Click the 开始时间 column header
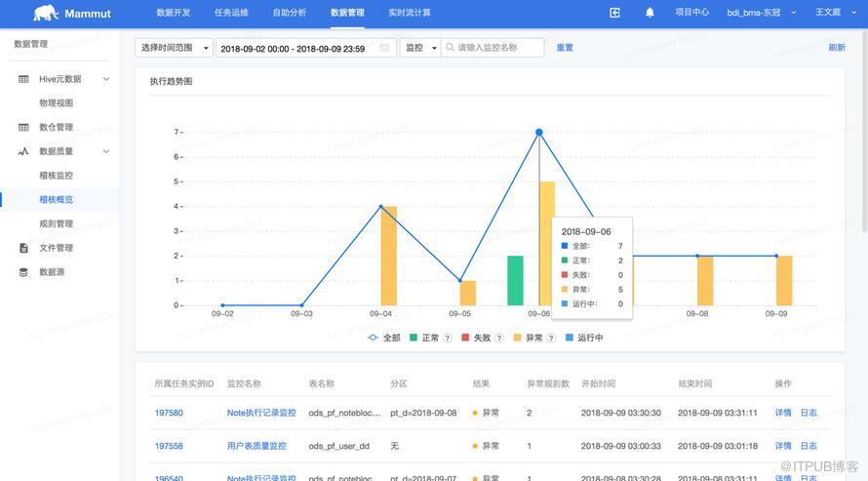The width and height of the screenshot is (868, 481). (x=599, y=383)
